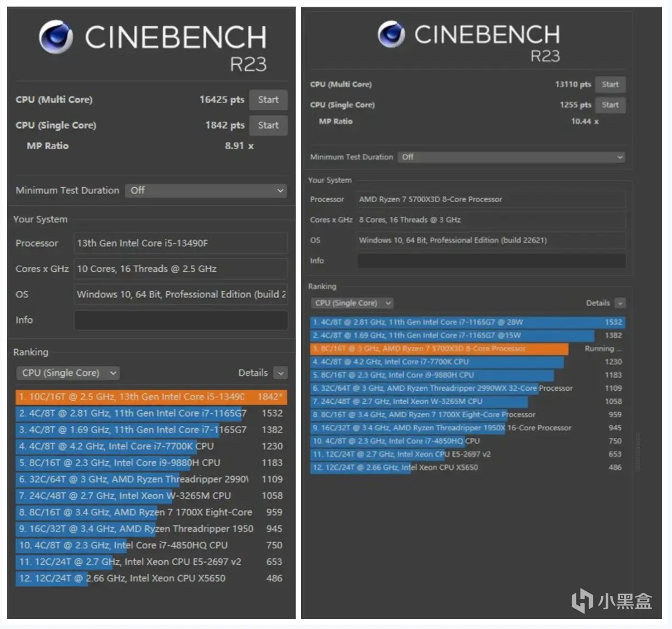Select Threadripper 2990WX row in right window
672x629 pixels.
coord(467,388)
